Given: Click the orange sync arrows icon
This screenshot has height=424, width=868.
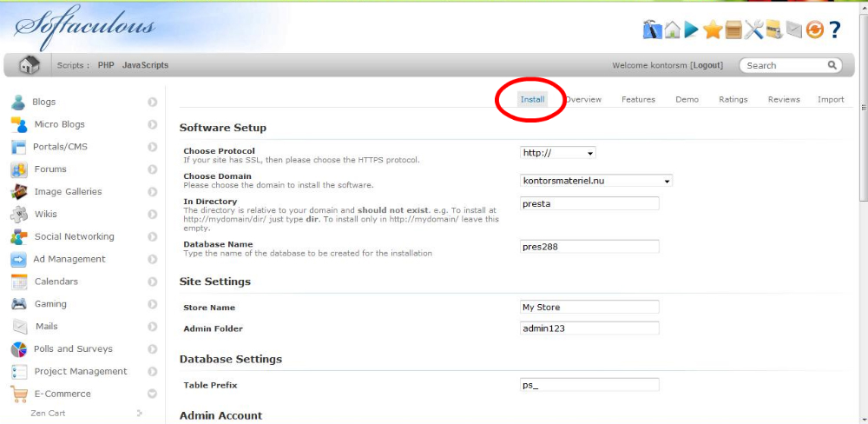Looking at the screenshot, I should click(815, 30).
